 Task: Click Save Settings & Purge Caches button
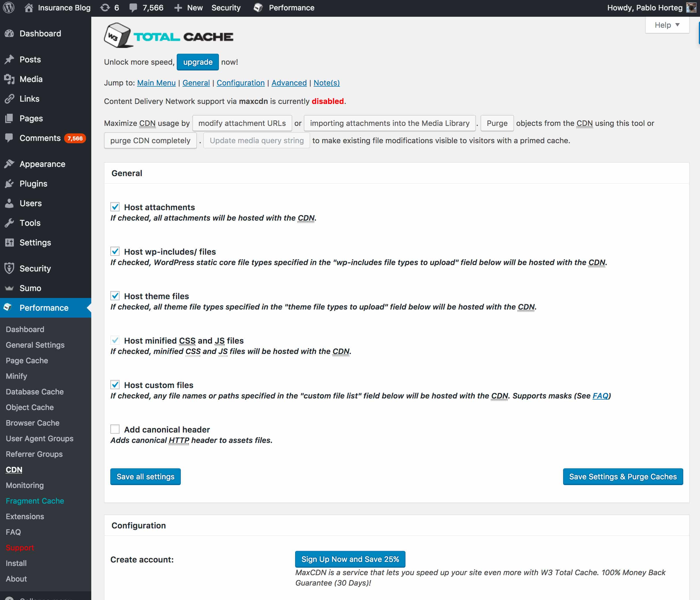623,476
